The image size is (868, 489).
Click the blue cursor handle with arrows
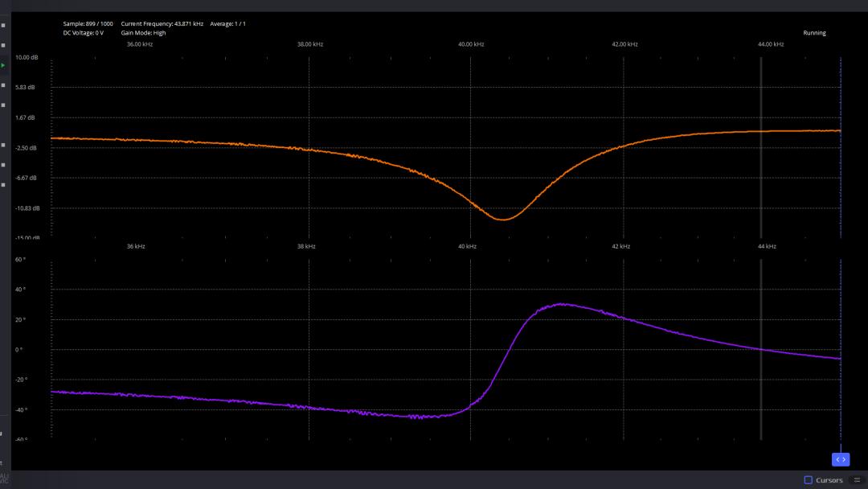tap(840, 459)
